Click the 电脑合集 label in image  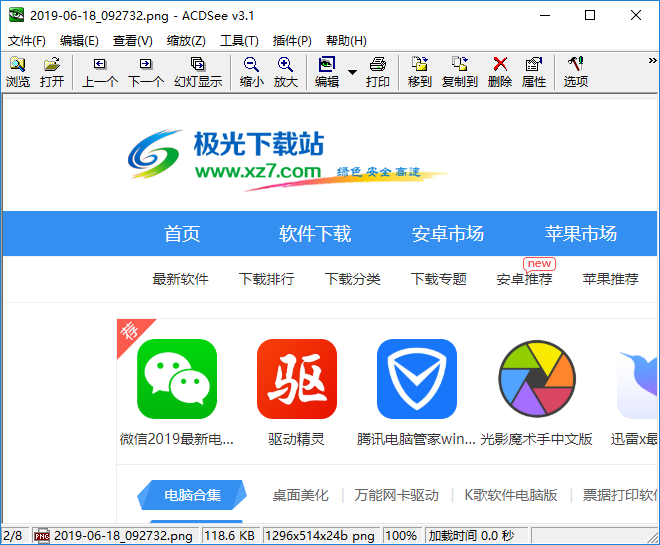[192, 495]
